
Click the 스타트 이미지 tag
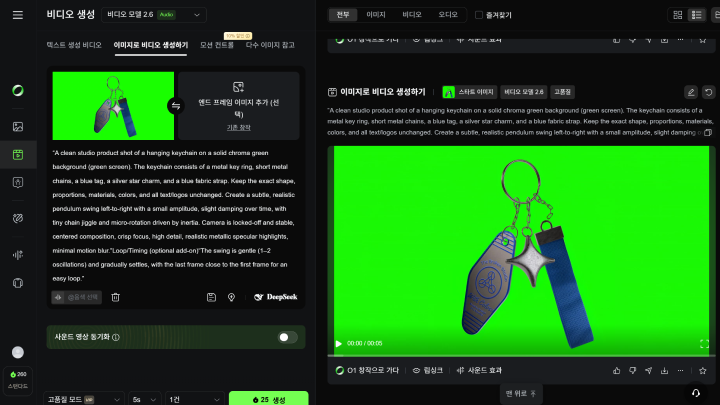(469, 92)
